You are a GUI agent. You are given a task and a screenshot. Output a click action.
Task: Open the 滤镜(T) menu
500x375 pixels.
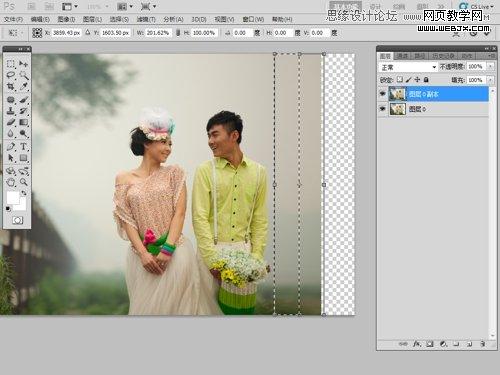146,19
